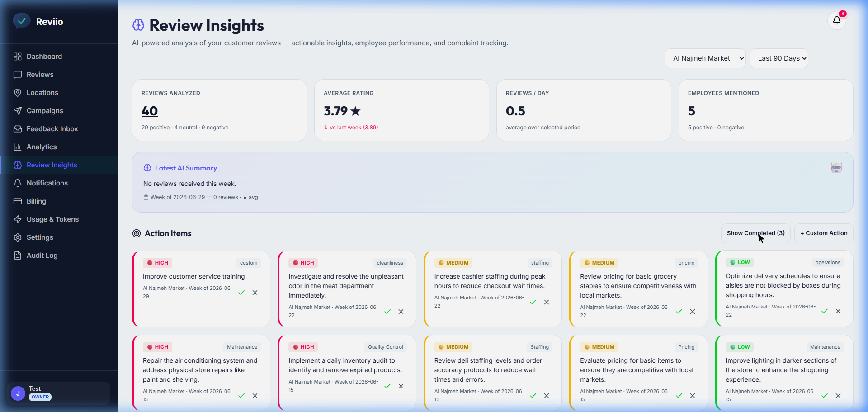Click the Locations pin icon

[18, 93]
